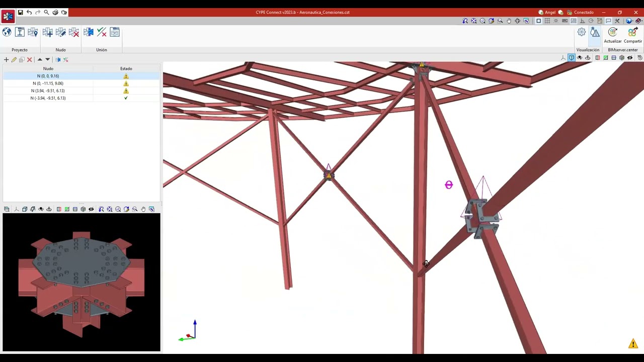Sort the list by the Estado column header
The width and height of the screenshot is (644, 362).
126,68
